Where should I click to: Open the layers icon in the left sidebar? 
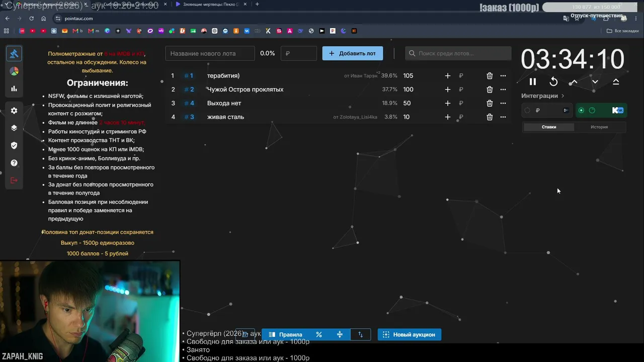tap(14, 128)
